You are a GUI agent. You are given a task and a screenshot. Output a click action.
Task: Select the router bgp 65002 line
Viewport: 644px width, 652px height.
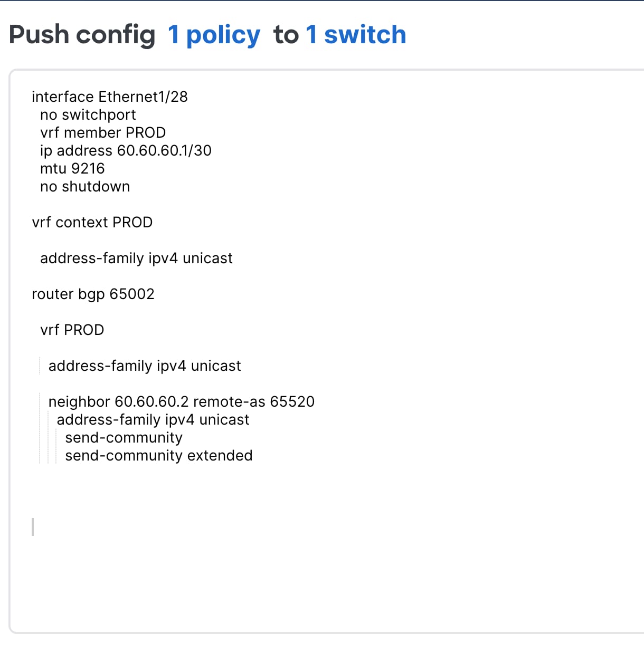point(93,294)
